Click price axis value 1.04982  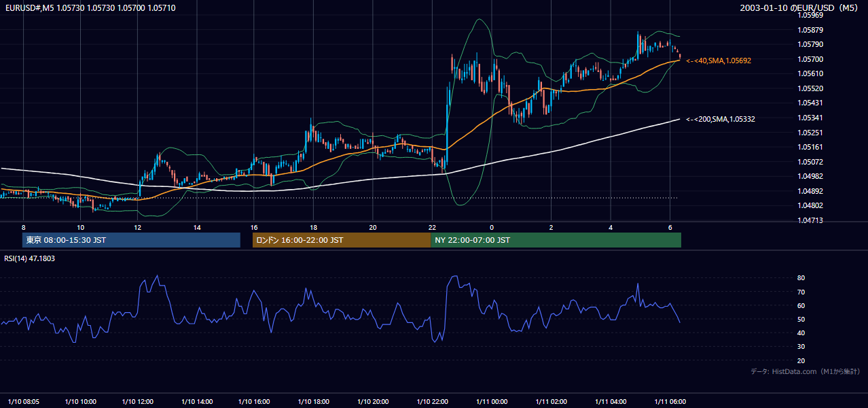tap(810, 176)
